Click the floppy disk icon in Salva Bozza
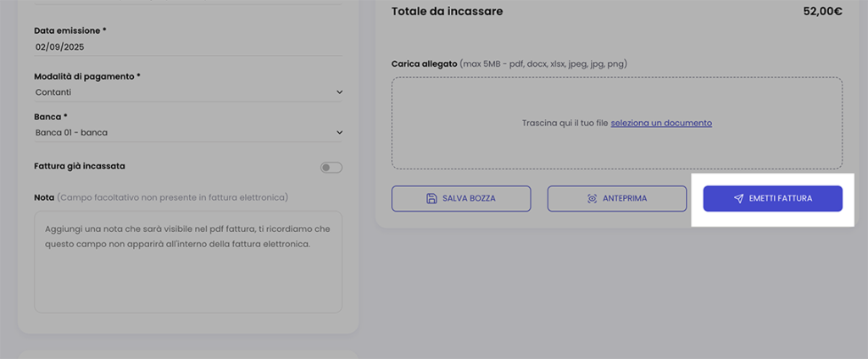Image resolution: width=868 pixels, height=359 pixels. point(431,198)
